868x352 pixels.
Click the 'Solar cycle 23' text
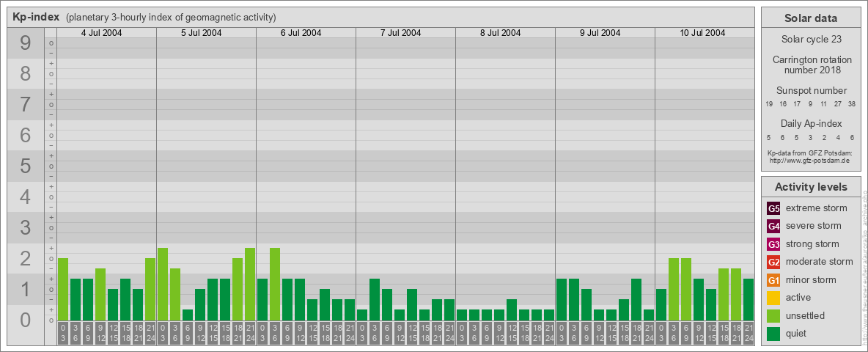[x=811, y=40]
